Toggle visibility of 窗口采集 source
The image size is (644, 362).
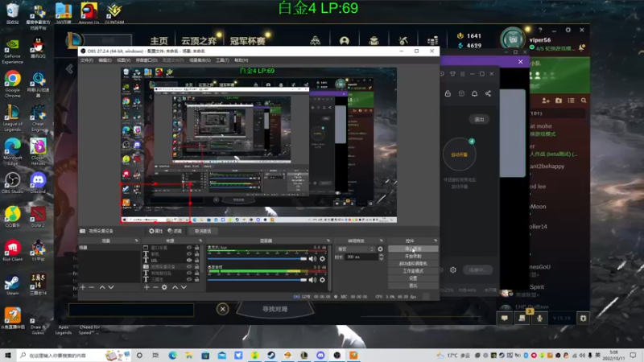click(x=189, y=248)
